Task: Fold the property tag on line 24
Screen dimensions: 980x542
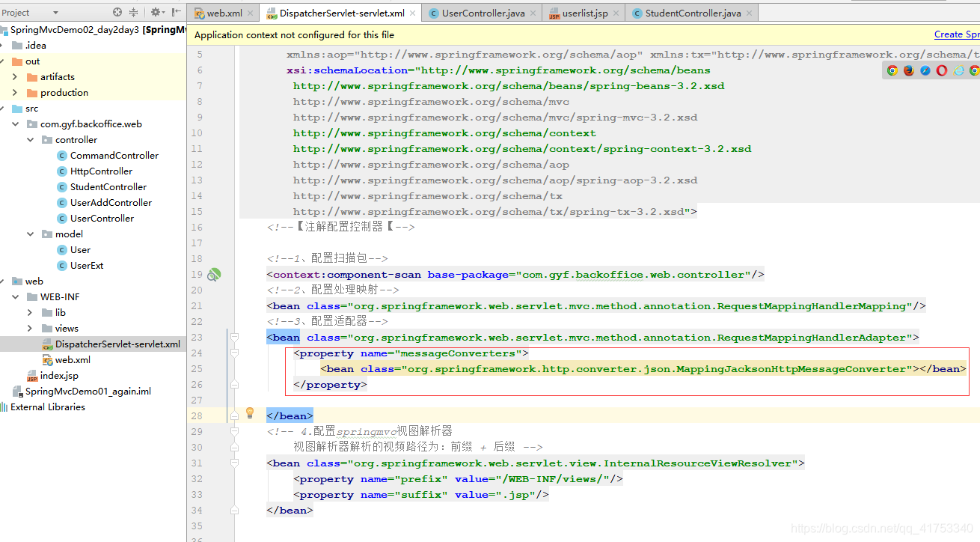Action: [x=234, y=353]
